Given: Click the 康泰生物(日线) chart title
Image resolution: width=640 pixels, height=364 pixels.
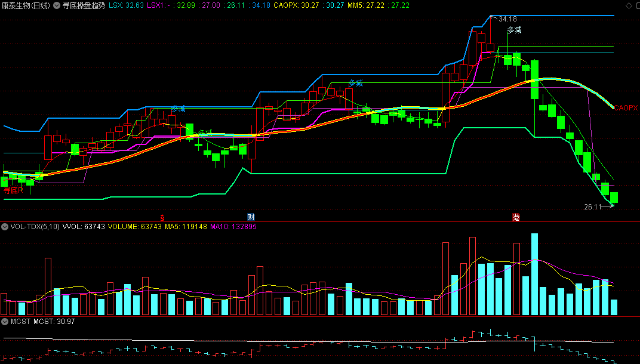Looking at the screenshot, I should click(x=26, y=5).
